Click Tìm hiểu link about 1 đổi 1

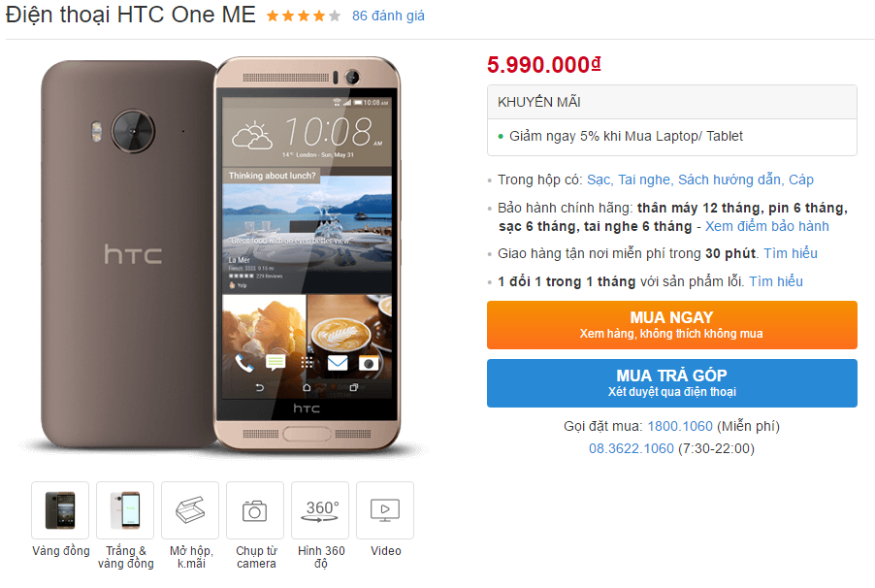[x=776, y=281]
